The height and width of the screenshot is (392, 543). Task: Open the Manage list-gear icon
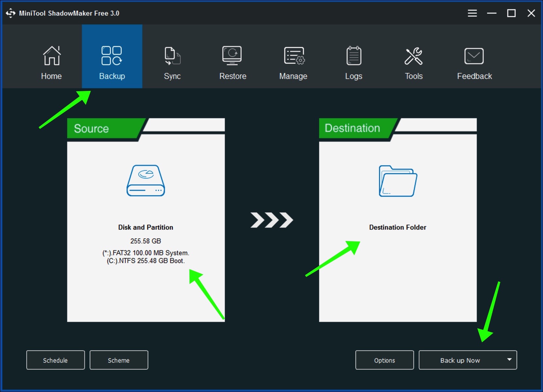(x=294, y=56)
